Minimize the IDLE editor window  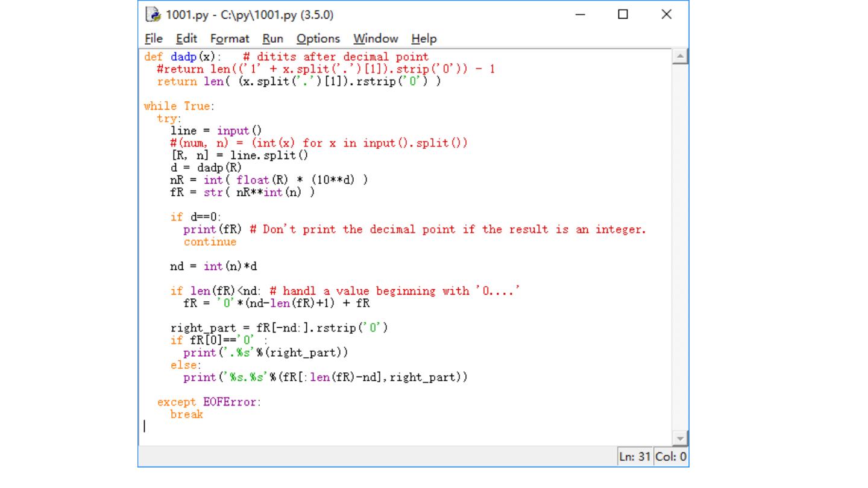(x=580, y=14)
